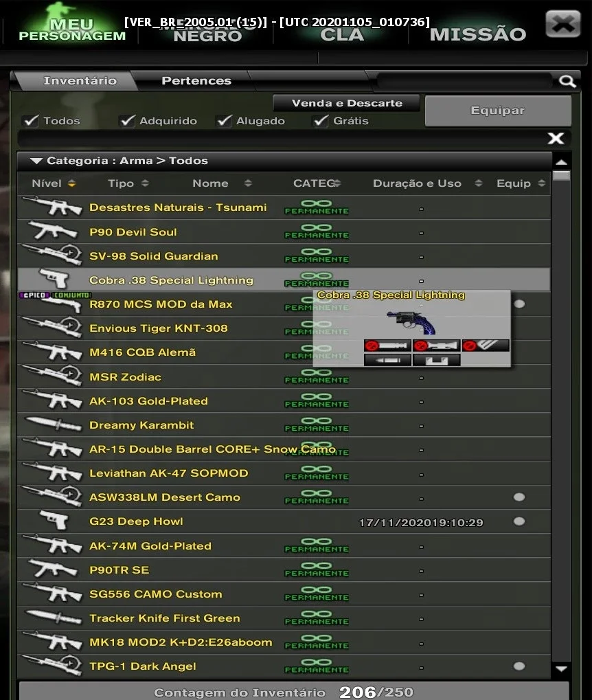This screenshot has height=700, width=592.
Task: Click the white X below the Equipar button
Action: tap(556, 138)
